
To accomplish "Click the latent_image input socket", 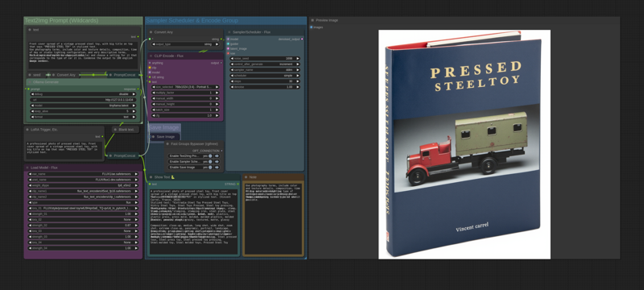I will coord(228,48).
